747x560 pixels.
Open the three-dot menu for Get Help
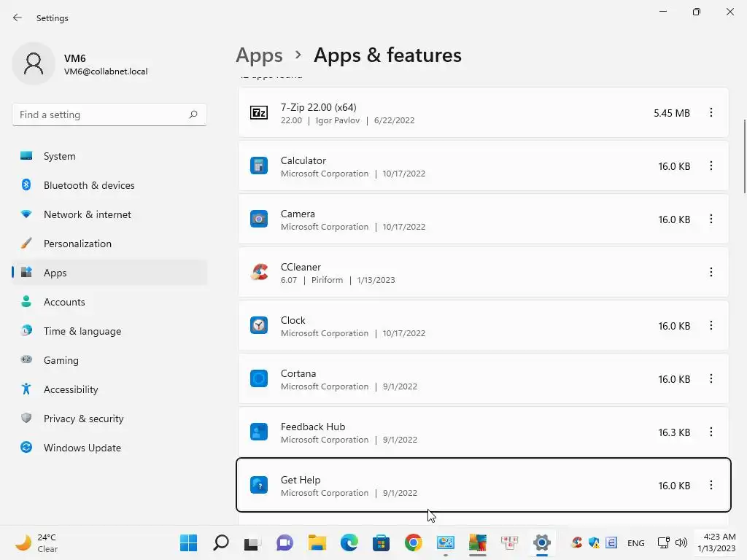coord(711,485)
